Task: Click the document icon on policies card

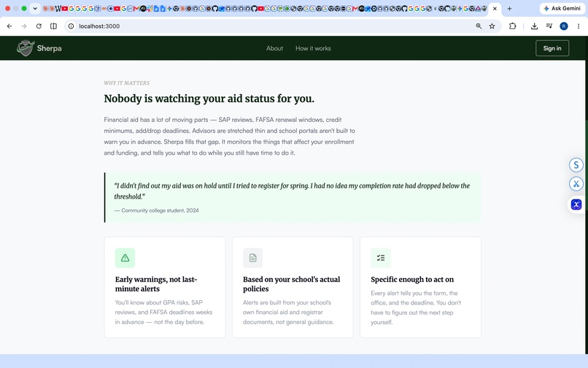Action: coord(252,258)
